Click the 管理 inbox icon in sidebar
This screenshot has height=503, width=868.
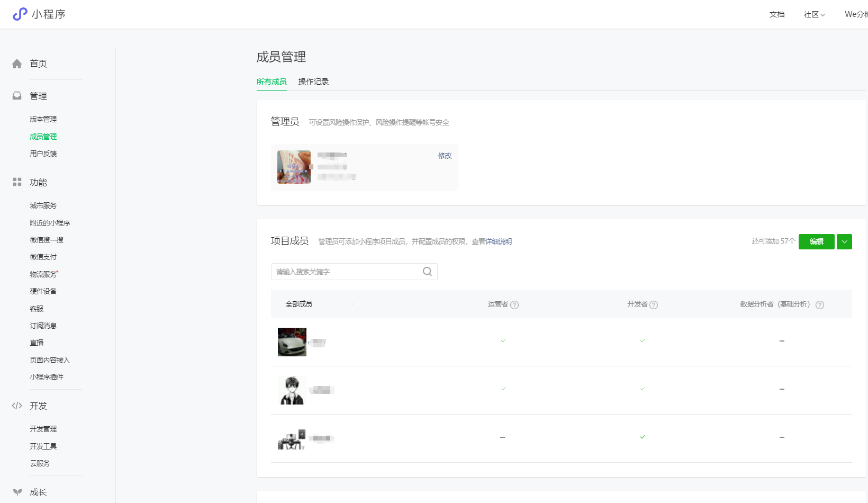(x=17, y=96)
